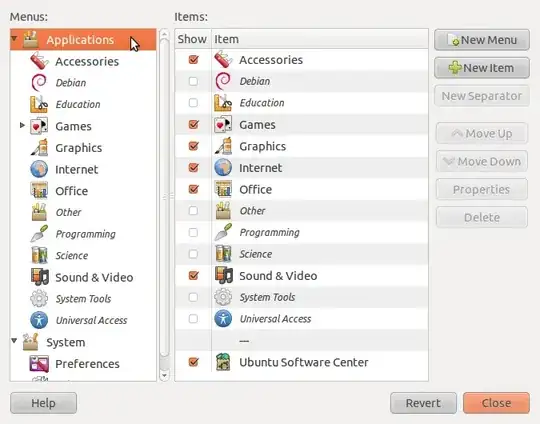The height and width of the screenshot is (424, 540).
Task: Select the Office icon in Menus tree
Action: click(x=39, y=191)
